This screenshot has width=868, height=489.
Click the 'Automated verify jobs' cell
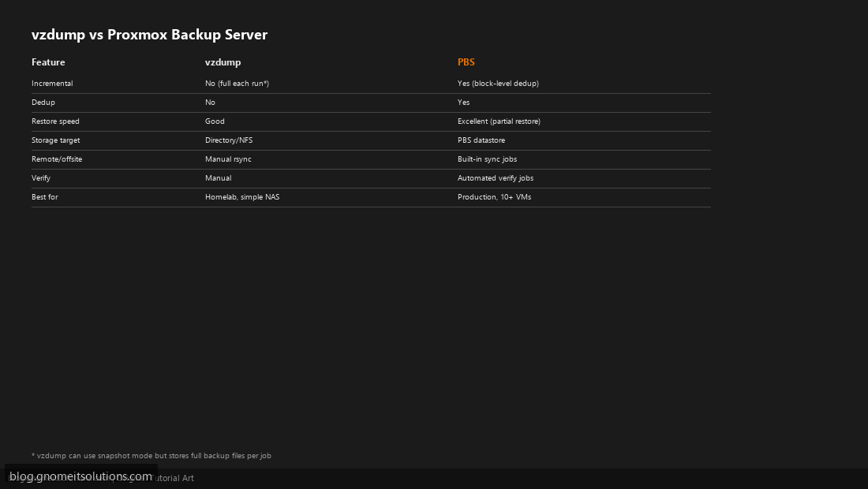[x=496, y=178]
